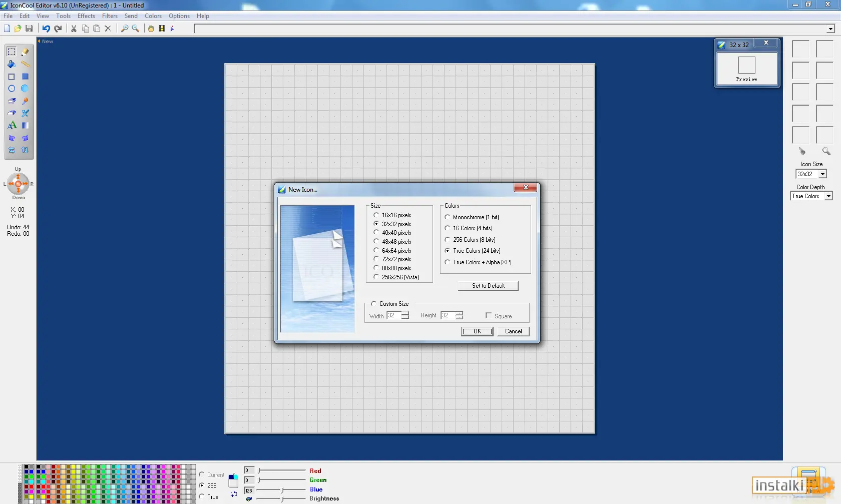Viewport: 841px width, 504px height.
Task: Open the File menu
Action: tap(8, 16)
